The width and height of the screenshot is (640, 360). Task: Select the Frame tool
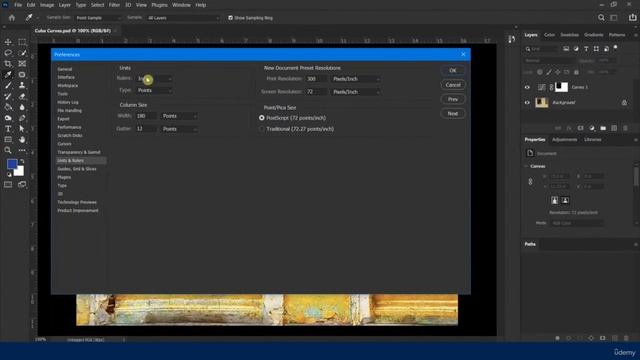[22, 64]
